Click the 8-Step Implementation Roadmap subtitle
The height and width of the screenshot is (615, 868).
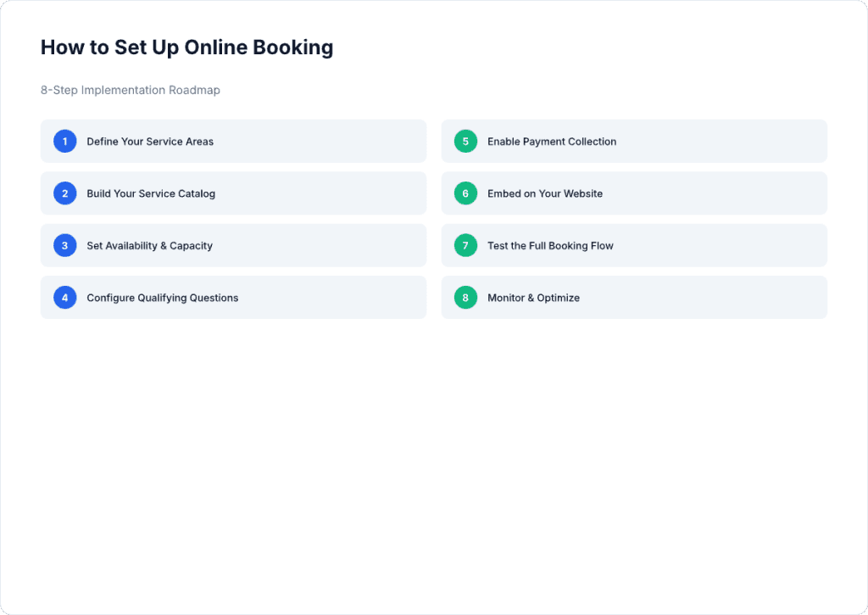(130, 90)
